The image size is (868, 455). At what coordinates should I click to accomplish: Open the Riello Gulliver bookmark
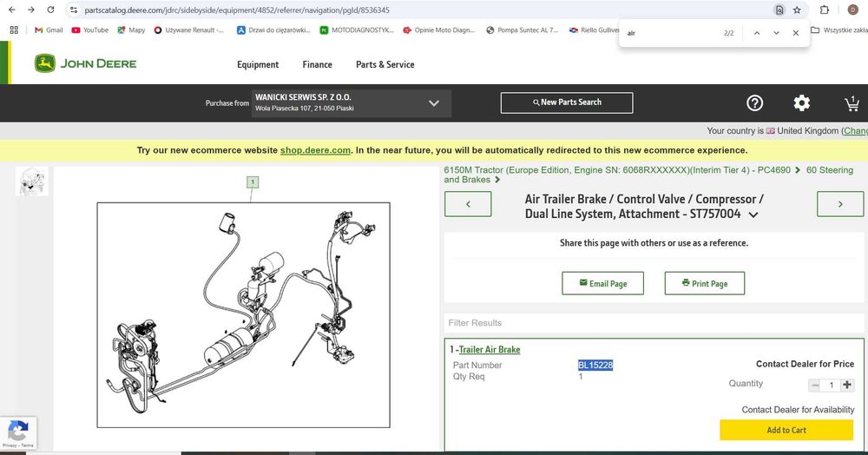point(594,30)
